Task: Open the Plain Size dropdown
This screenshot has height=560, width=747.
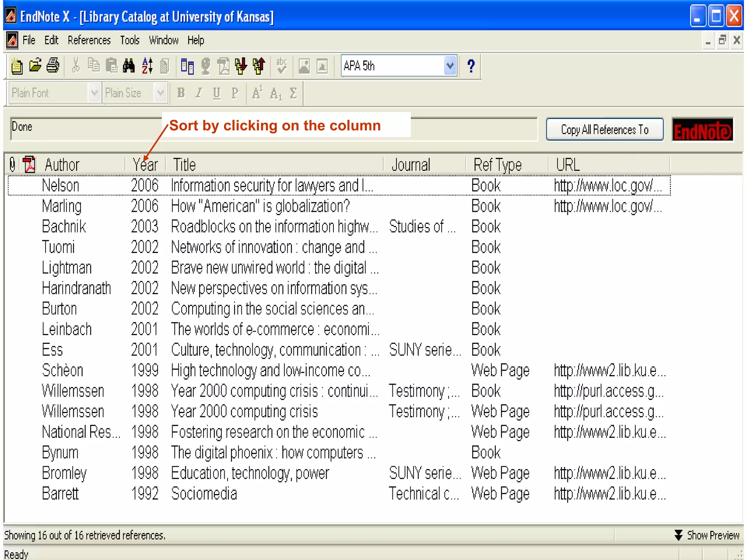Action: tap(160, 93)
